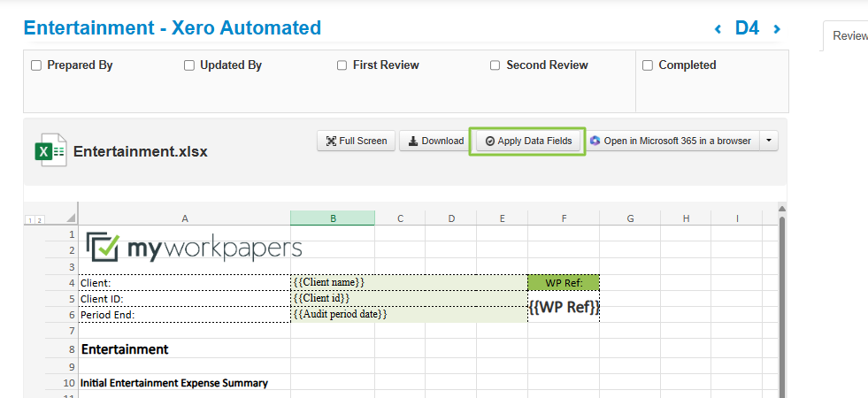Screen dimensions: 868x398
Task: Click the myworkpapers logo in the sheet
Action: [193, 247]
